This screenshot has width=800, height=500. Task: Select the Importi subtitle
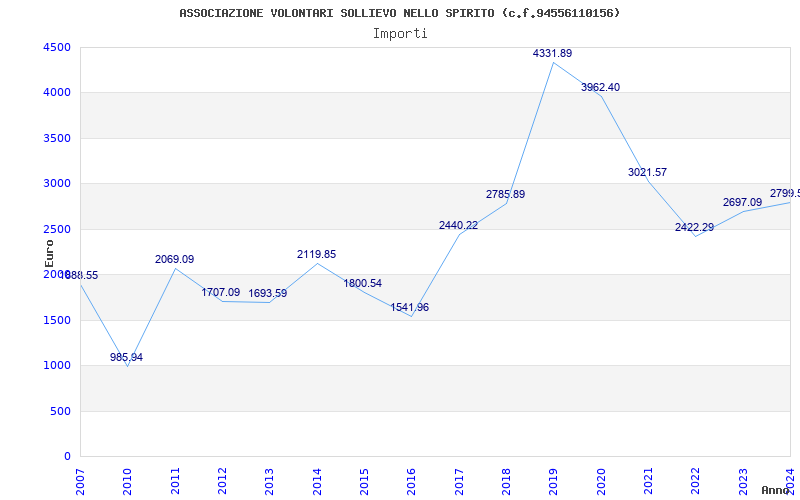(400, 34)
